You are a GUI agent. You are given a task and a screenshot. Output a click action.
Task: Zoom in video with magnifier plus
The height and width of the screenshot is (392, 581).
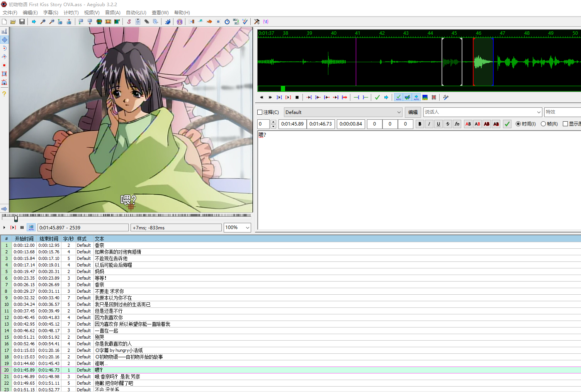tap(43, 22)
